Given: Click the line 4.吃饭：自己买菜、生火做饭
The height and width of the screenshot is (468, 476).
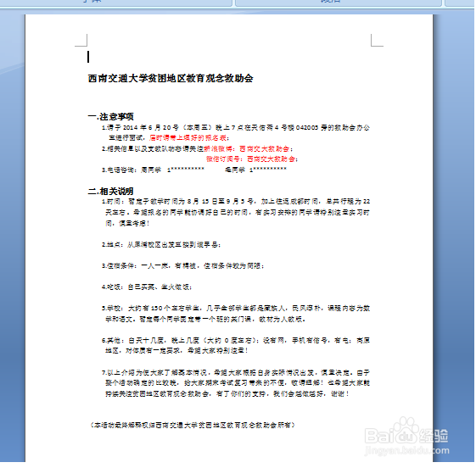Looking at the screenshot, I should coord(147,287).
